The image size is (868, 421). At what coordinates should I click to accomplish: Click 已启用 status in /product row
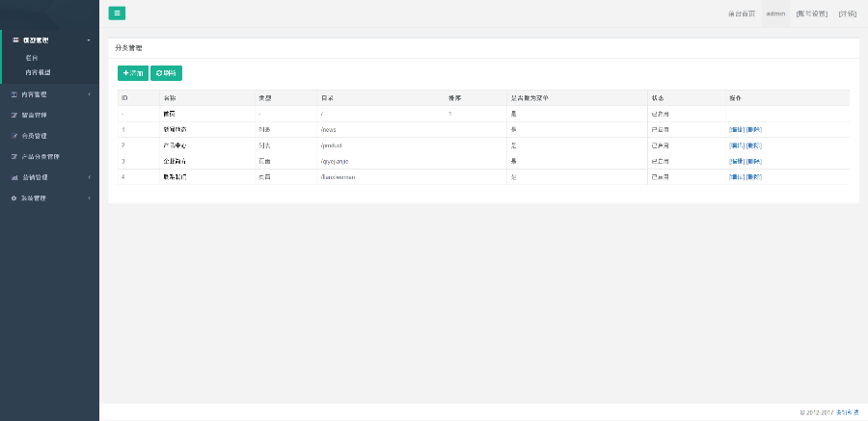pyautogui.click(x=660, y=146)
